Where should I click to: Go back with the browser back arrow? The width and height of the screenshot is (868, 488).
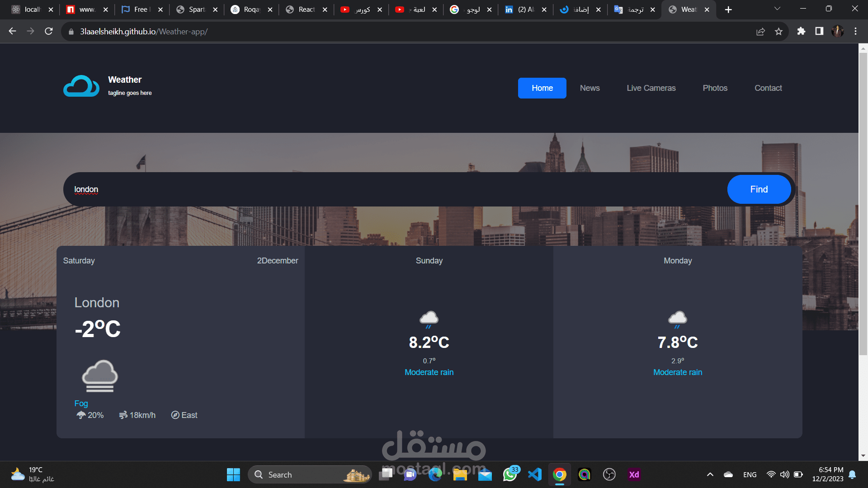13,31
